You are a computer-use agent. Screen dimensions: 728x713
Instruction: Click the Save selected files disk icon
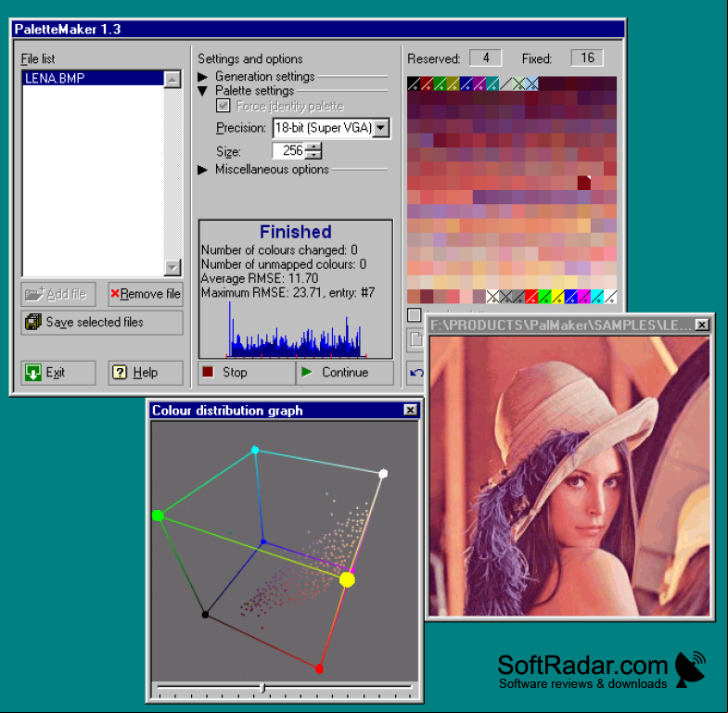coord(33,322)
